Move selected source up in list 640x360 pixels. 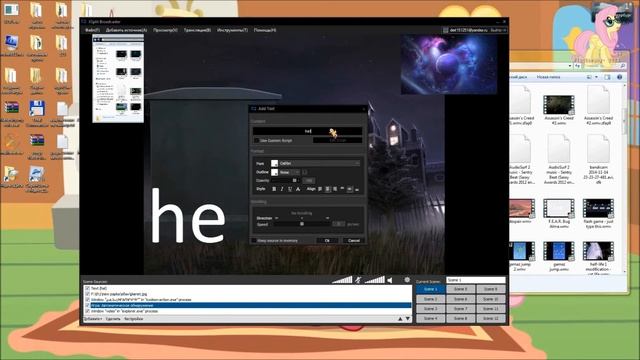(400, 319)
